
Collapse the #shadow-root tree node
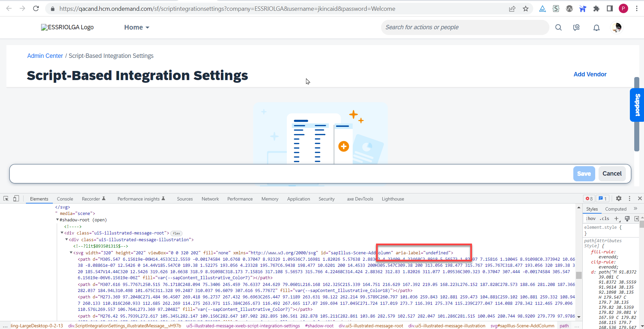(57, 220)
